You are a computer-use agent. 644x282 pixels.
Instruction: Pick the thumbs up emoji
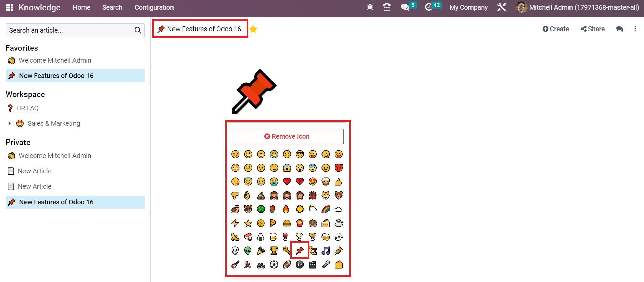coord(338,182)
